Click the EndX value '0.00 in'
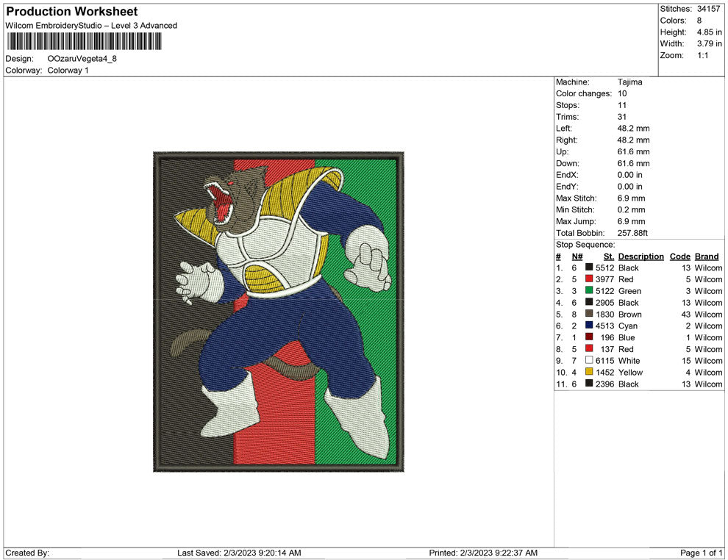Image resolution: width=728 pixels, height=560 pixels. 630,174
